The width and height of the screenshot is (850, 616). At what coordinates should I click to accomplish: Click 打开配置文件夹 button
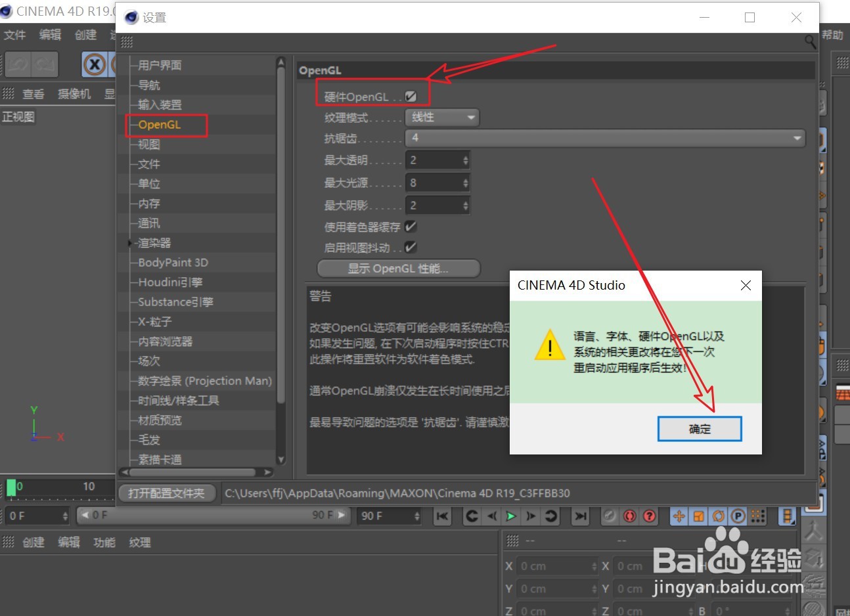(167, 493)
